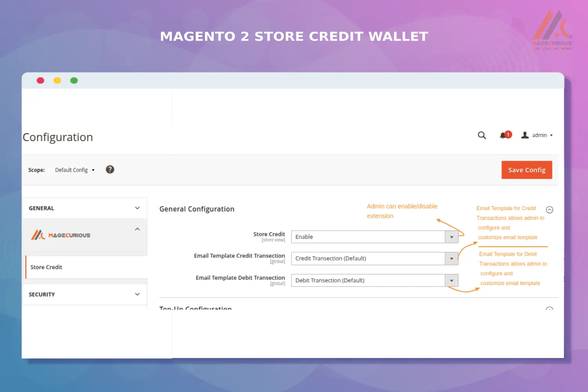588x392 pixels.
Task: Expand the SECURITY section
Action: [x=137, y=294]
